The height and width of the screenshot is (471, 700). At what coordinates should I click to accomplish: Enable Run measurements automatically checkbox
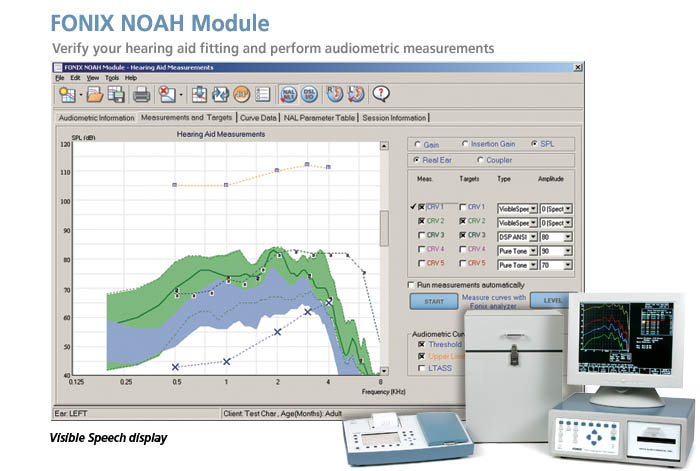tap(411, 285)
